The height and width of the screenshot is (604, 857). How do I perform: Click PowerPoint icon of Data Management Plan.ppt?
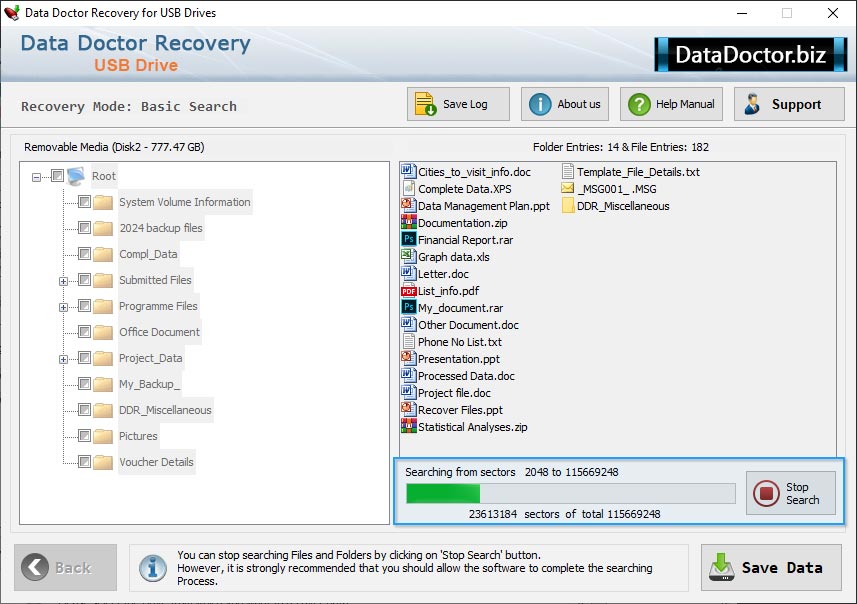[408, 206]
